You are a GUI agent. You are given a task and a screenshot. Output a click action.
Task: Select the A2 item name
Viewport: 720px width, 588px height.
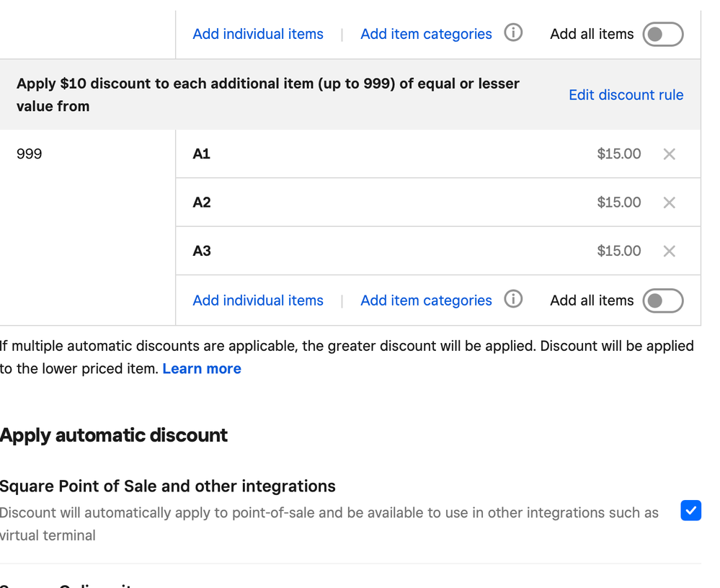coord(202,202)
